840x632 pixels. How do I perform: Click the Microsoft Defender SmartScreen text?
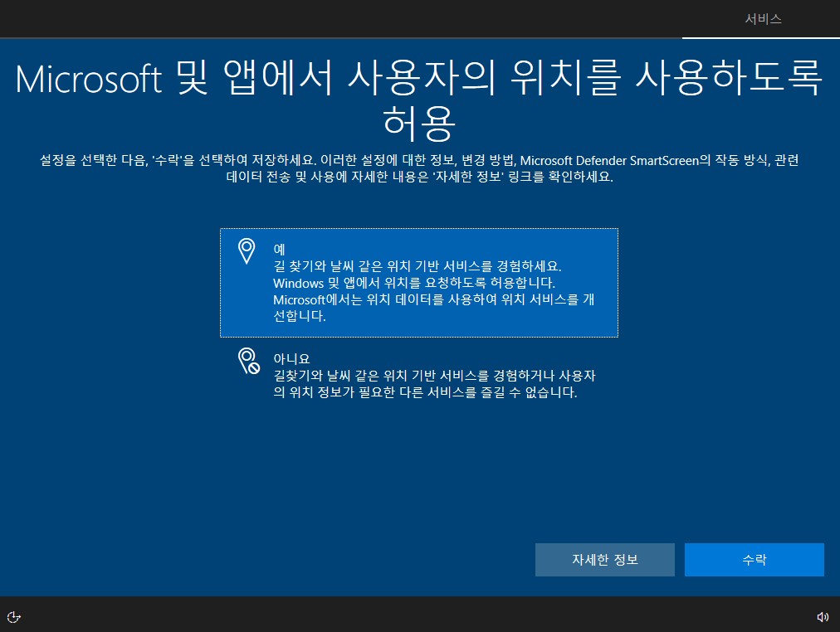click(x=609, y=160)
